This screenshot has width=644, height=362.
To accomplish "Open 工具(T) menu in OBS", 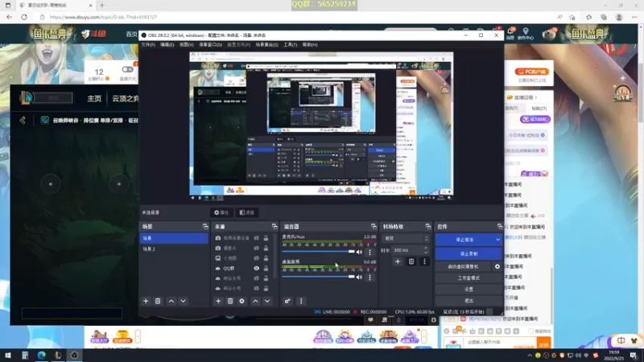I will click(x=290, y=45).
